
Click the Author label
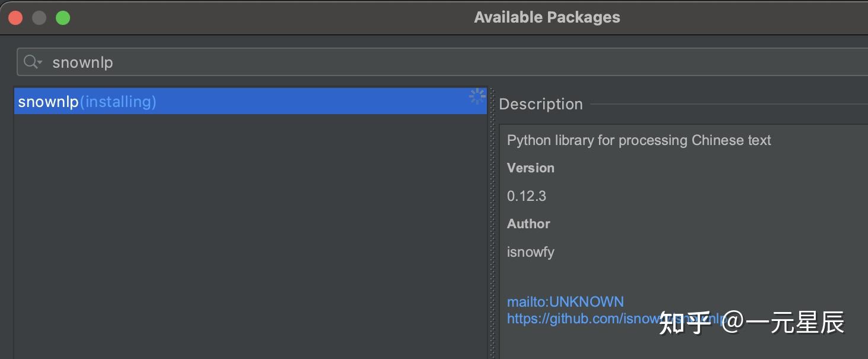tap(528, 223)
